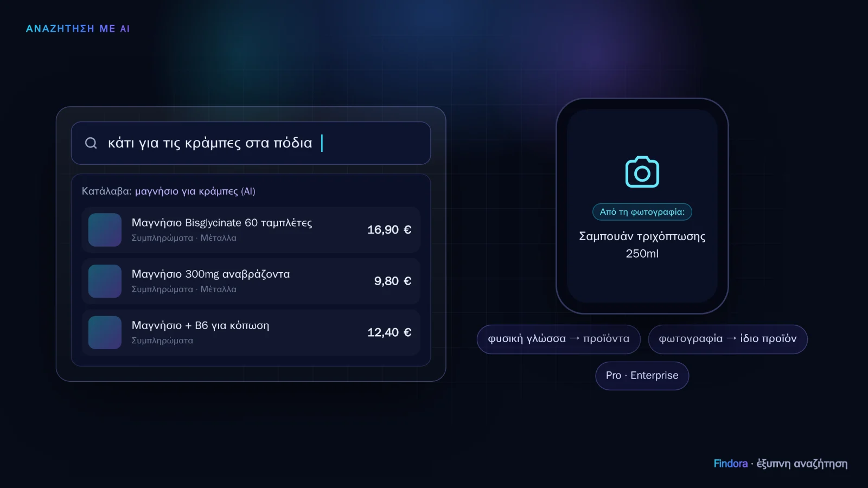Viewport: 868px width, 488px height.
Task: Click thumbnail of Μαγνήσιο Bisglycinate product
Action: pyautogui.click(x=105, y=230)
